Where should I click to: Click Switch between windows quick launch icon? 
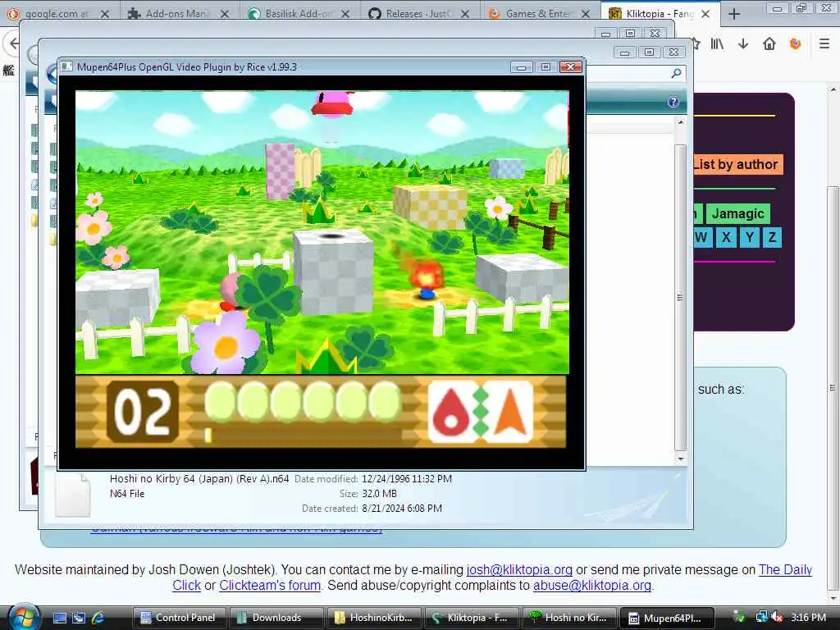(79, 618)
